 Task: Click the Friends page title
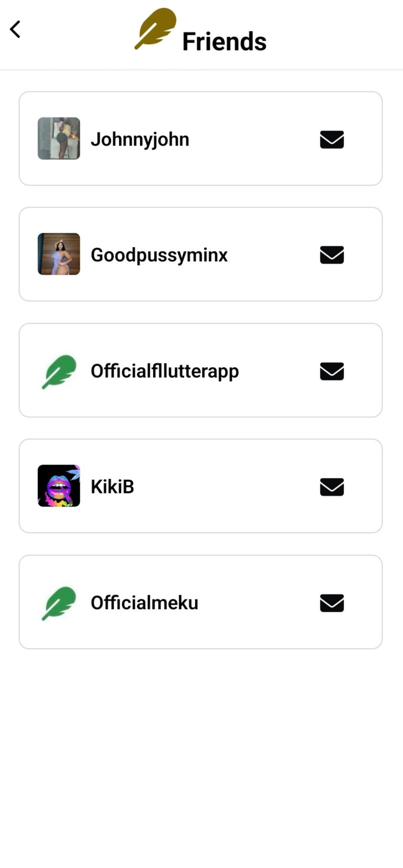224,41
